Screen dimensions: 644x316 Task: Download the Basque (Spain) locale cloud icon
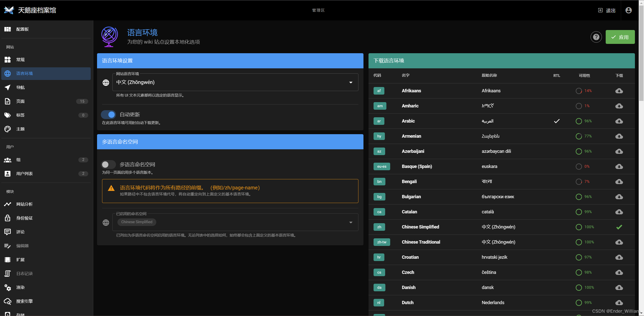(x=619, y=166)
